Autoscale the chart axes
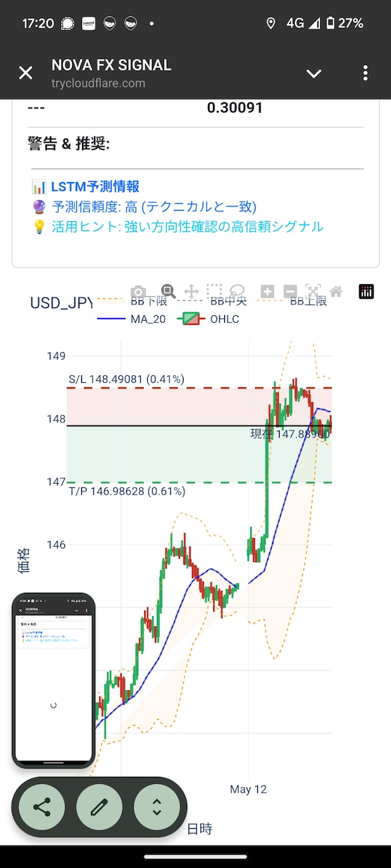The width and height of the screenshot is (391, 868). (x=313, y=291)
